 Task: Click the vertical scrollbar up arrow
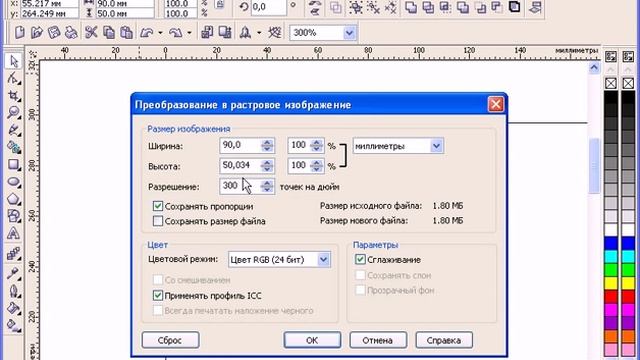pos(594,67)
